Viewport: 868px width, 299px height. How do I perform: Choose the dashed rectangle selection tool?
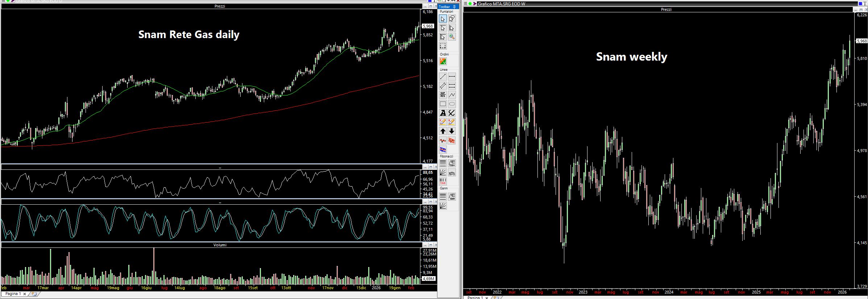click(x=443, y=46)
